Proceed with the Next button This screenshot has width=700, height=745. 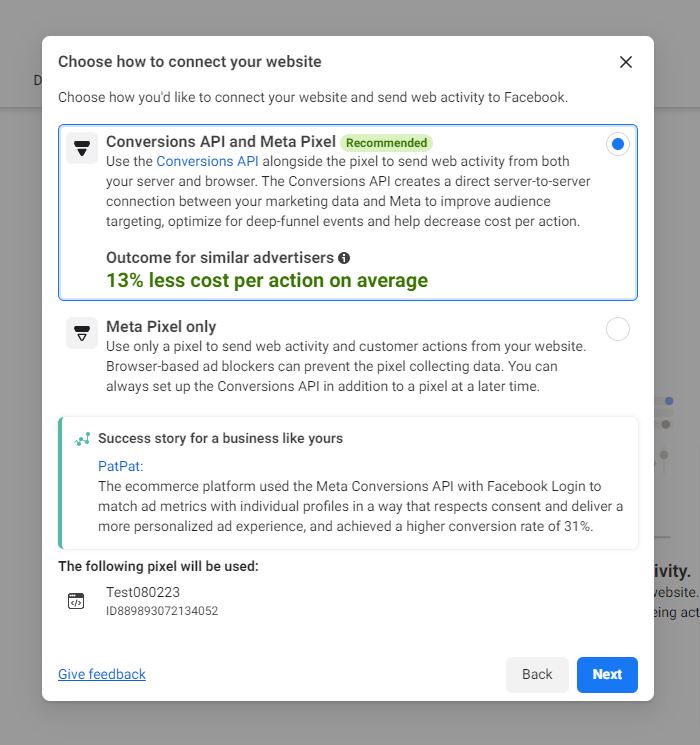[607, 675]
